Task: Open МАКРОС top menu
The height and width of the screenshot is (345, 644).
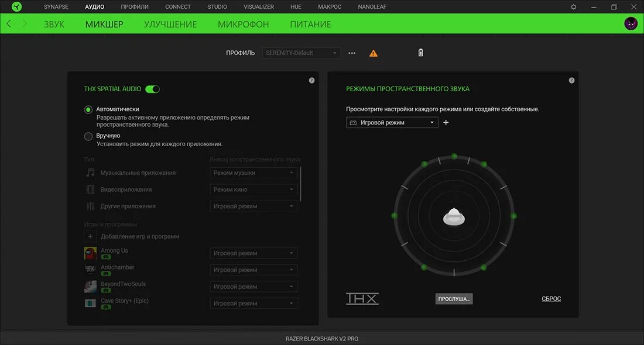Action: pyautogui.click(x=330, y=7)
